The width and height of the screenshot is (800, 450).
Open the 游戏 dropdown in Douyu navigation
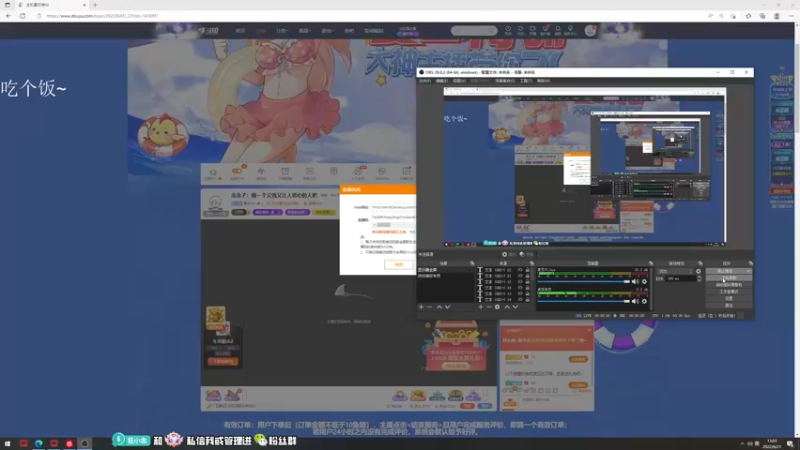coord(327,31)
